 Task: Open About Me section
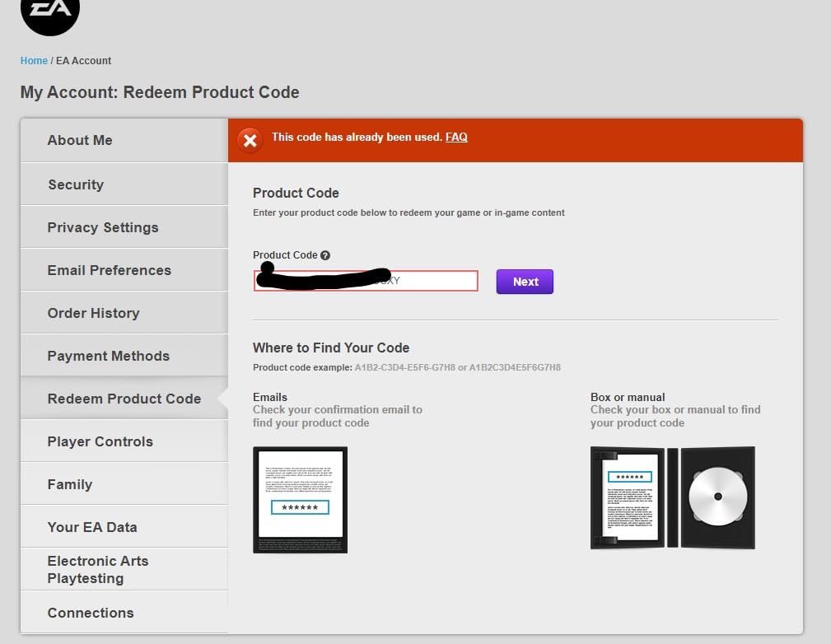124,140
